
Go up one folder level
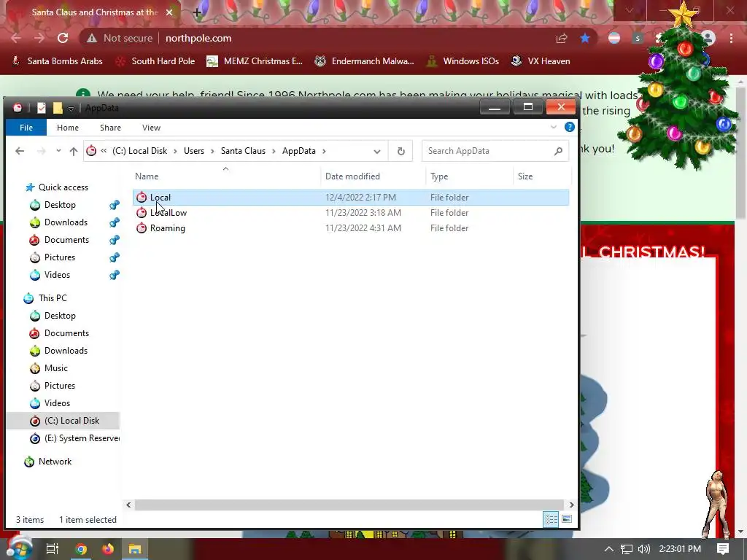[x=74, y=151]
